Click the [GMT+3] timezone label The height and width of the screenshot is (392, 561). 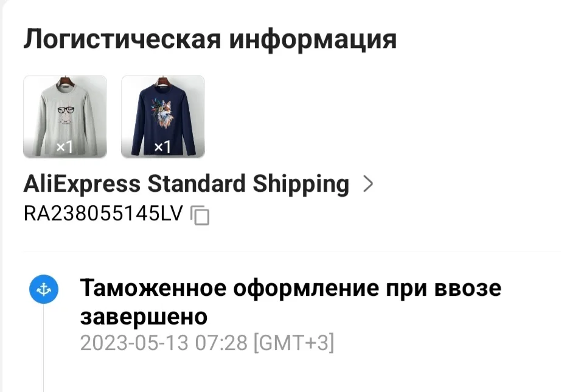[x=294, y=343]
